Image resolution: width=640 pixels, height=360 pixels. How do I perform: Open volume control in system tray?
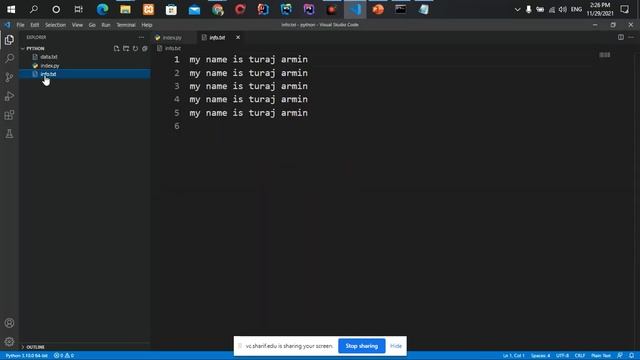[563, 9]
